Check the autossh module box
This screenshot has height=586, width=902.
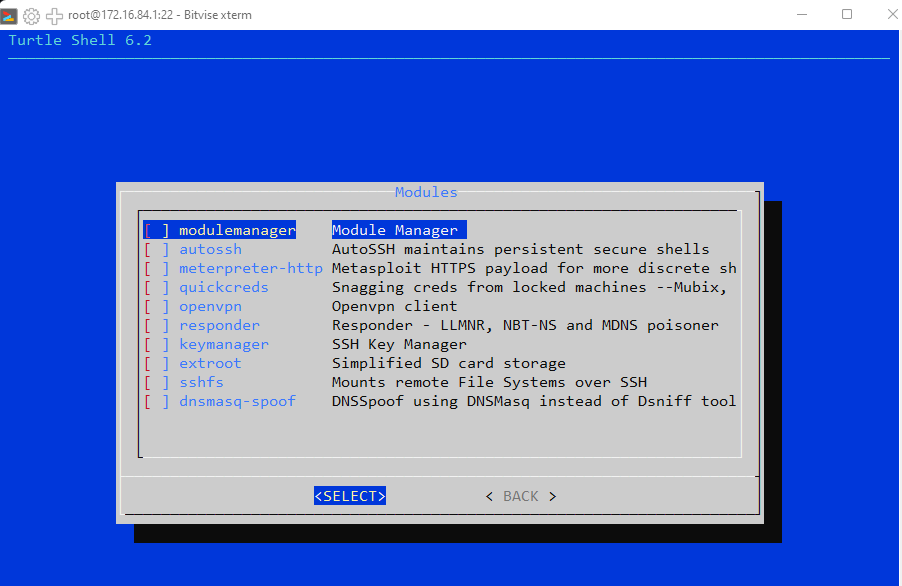tap(157, 249)
